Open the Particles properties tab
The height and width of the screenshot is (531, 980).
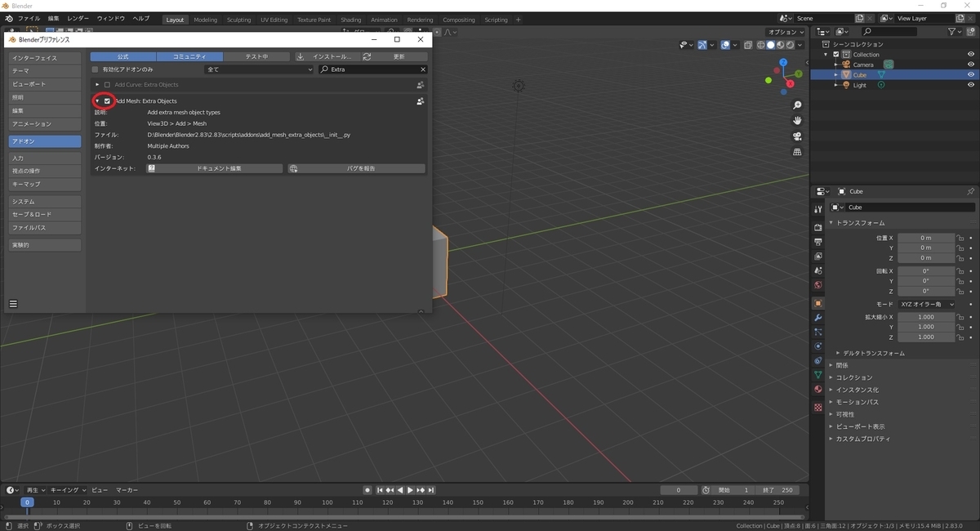click(x=818, y=332)
